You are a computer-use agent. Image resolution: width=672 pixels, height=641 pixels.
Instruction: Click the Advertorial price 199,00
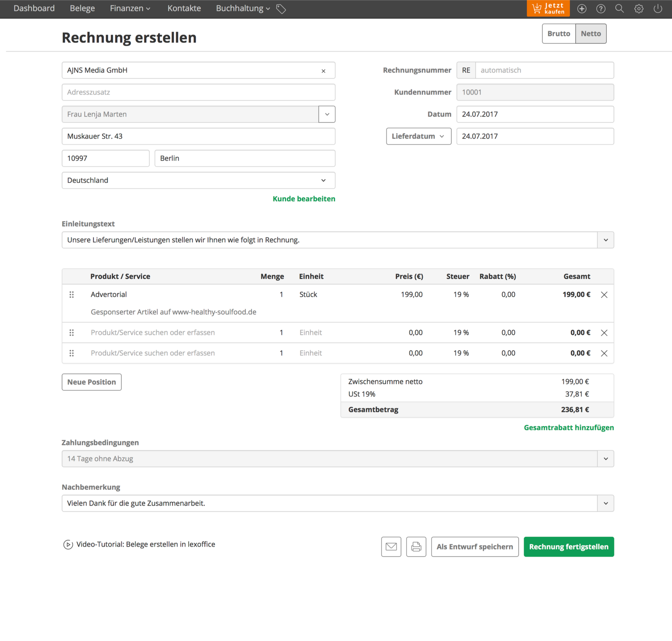pyautogui.click(x=411, y=294)
